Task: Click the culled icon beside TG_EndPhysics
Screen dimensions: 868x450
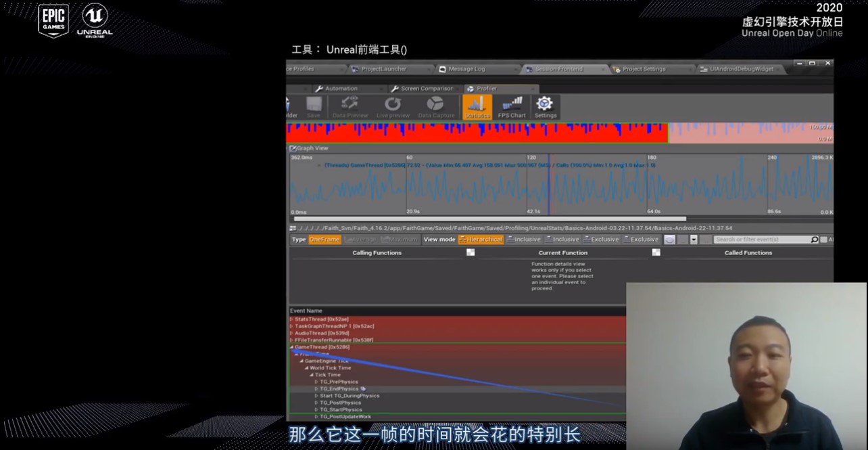Action: [x=363, y=389]
